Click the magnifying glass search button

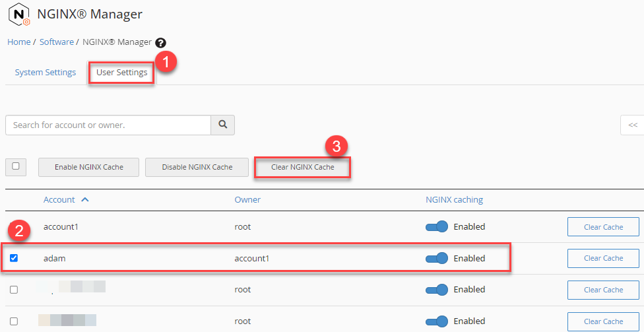pyautogui.click(x=222, y=125)
